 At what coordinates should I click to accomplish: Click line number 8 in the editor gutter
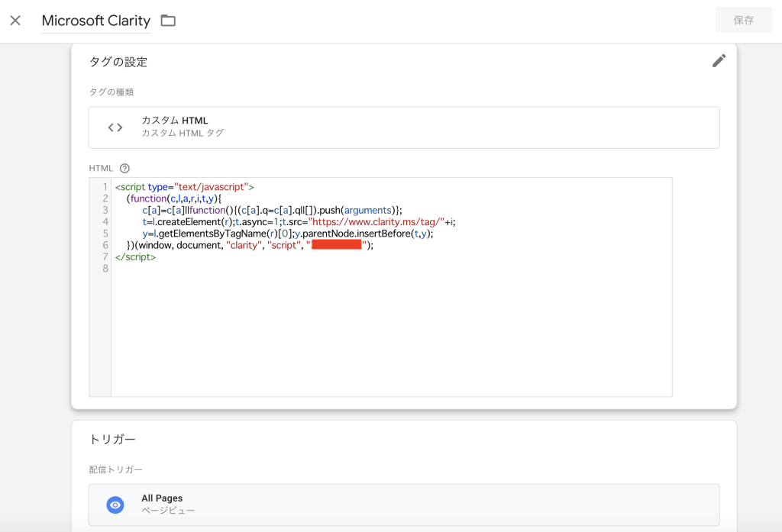[x=105, y=268]
